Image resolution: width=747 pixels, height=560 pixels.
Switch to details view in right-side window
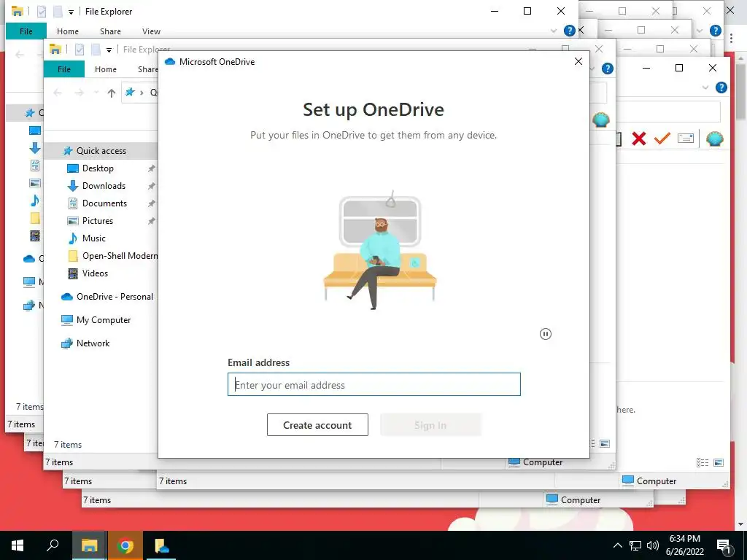(703, 462)
